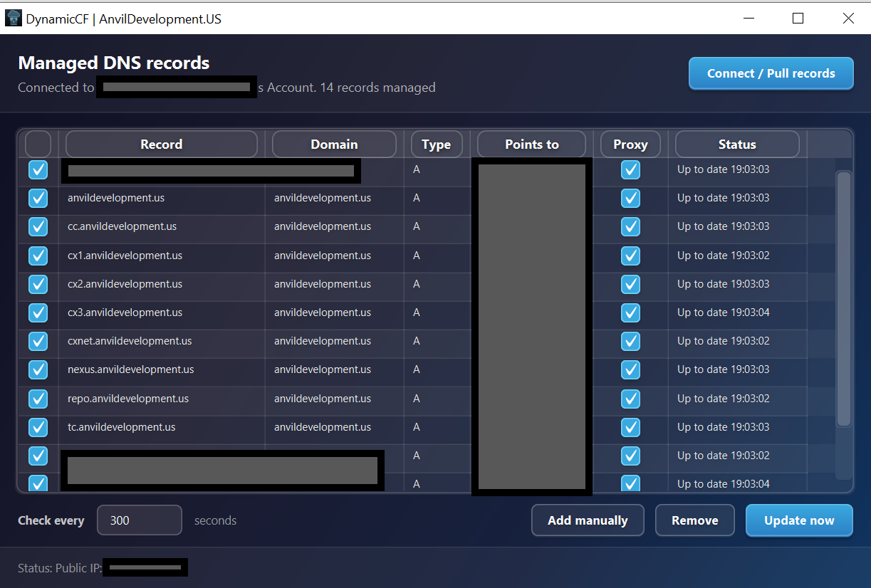Minimize the DynamicCF window
This screenshot has height=588, width=871.
click(x=749, y=19)
